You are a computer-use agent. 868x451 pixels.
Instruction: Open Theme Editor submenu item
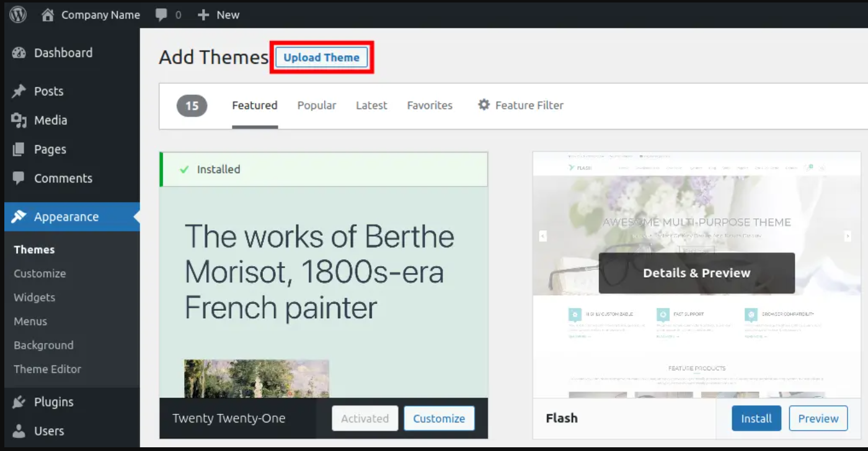click(x=47, y=369)
